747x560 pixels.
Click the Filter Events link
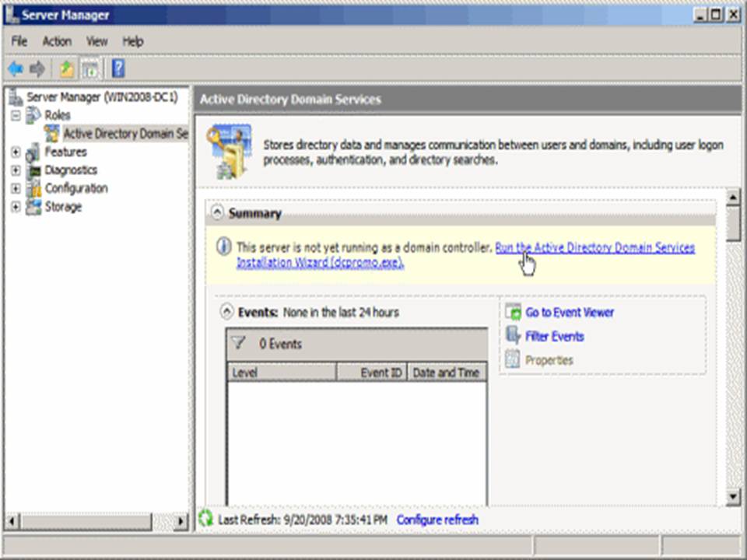(555, 336)
